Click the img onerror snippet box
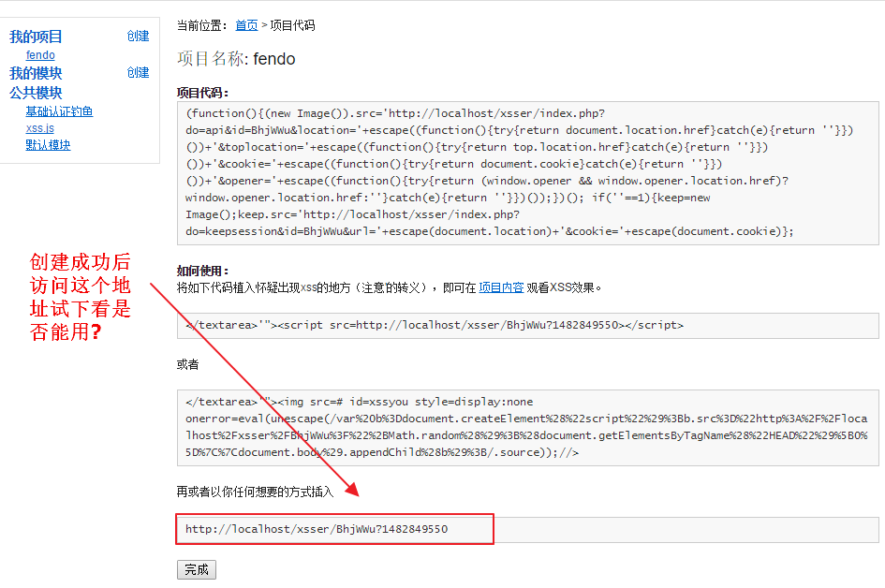This screenshot has width=885, height=588. (528, 428)
